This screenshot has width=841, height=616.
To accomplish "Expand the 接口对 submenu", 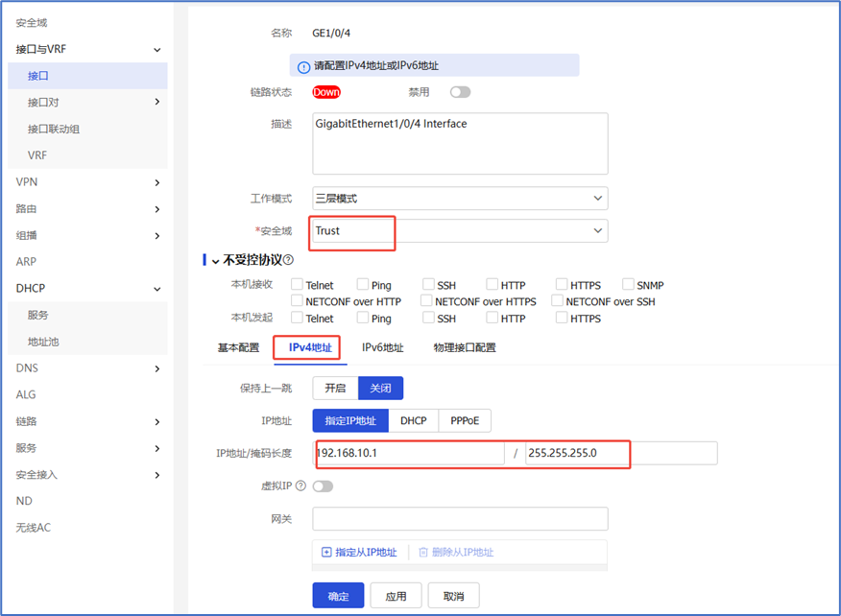I will pos(157,102).
